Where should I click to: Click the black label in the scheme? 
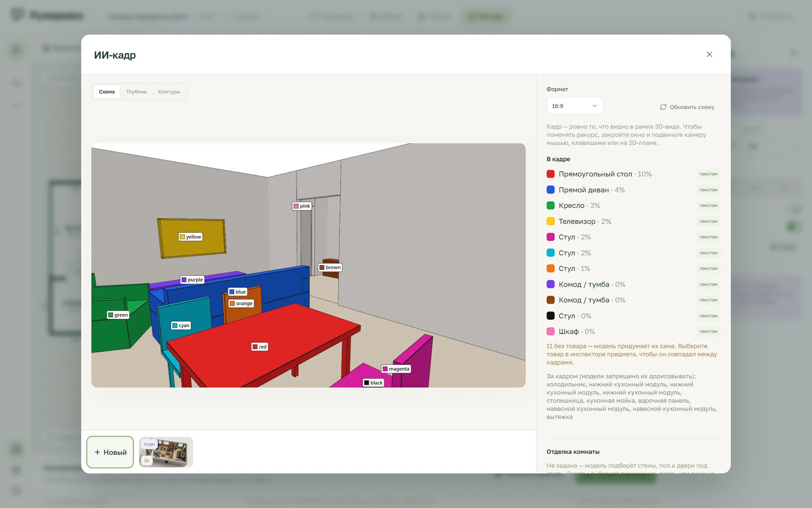click(x=373, y=383)
